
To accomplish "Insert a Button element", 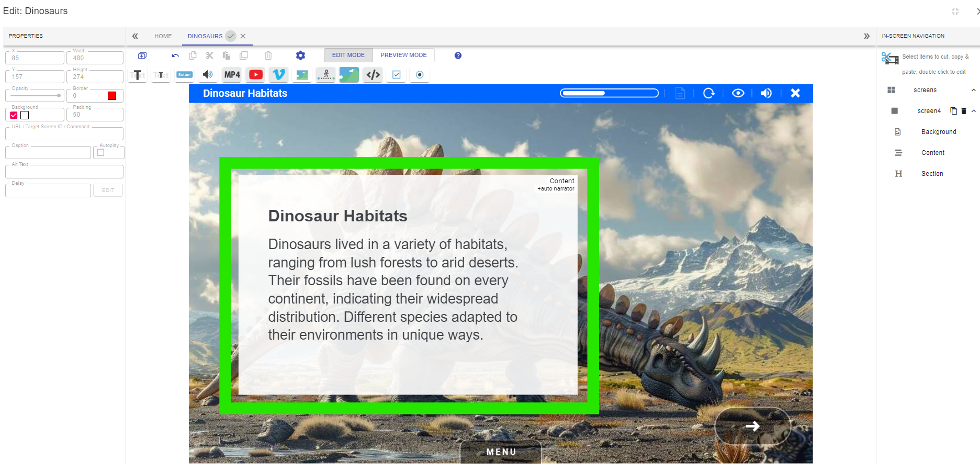I will point(185,75).
